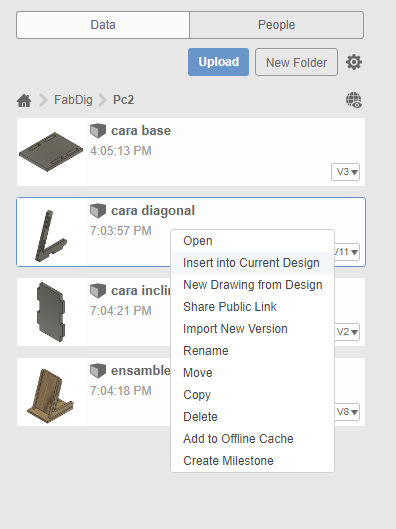This screenshot has height=529, width=396.
Task: Open the data panel settings gear
Action: (x=354, y=62)
